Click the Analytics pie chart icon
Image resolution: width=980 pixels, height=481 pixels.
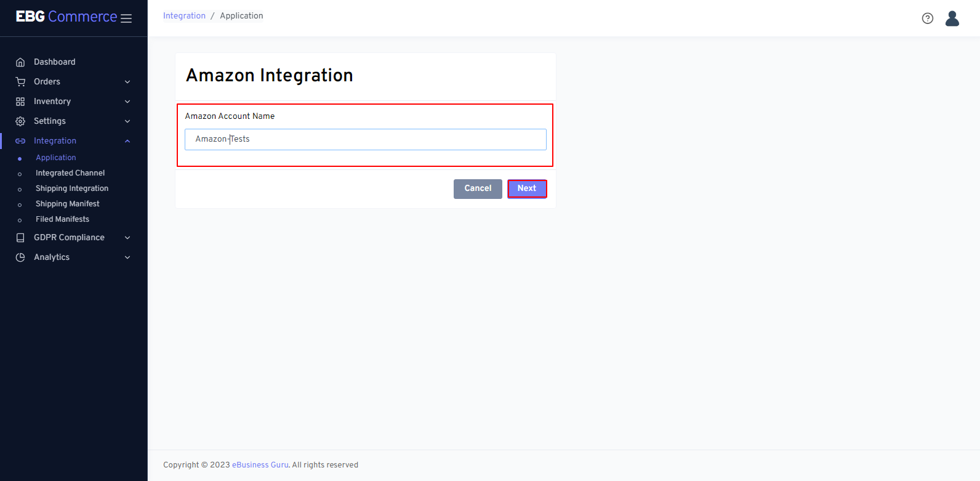point(20,257)
